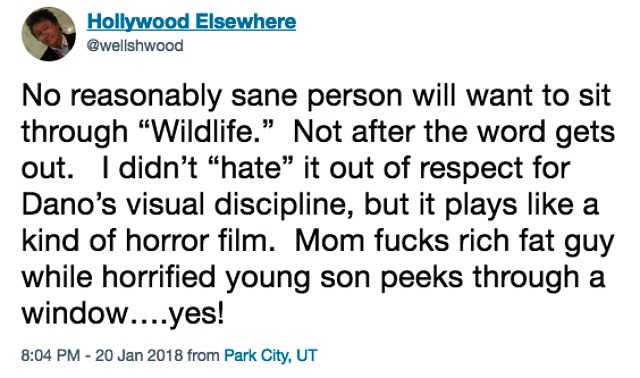The image size is (640, 378).
Task: Click the 8:04 PM timestamp
Action: tap(51, 355)
